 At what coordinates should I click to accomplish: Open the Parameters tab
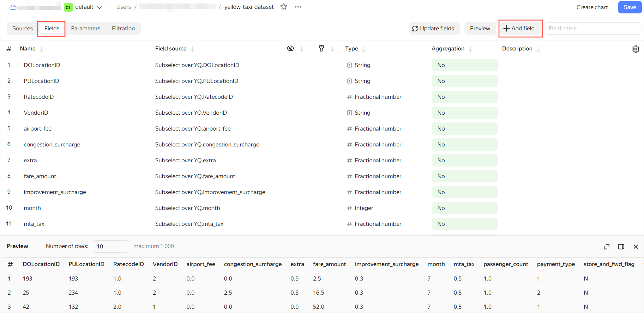(x=86, y=29)
